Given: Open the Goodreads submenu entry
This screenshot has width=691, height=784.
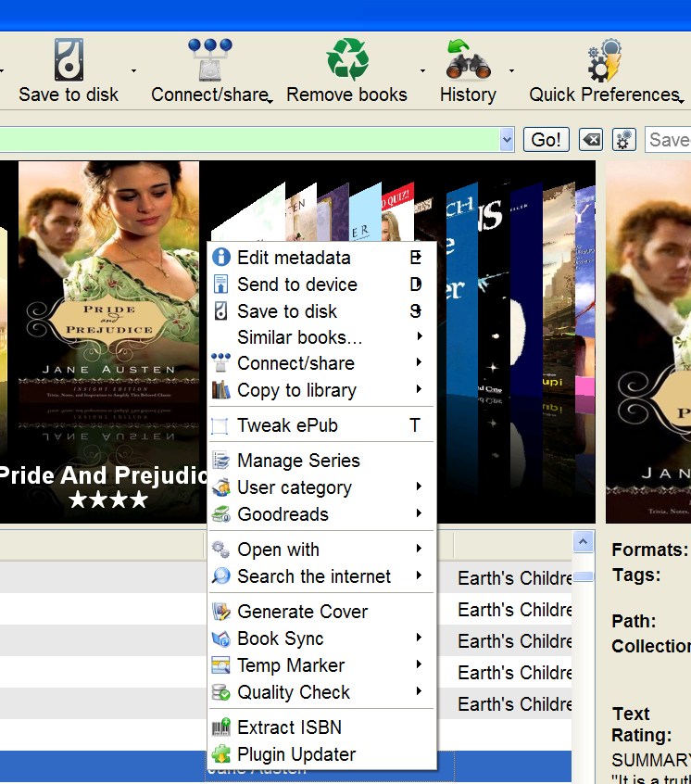Looking at the screenshot, I should point(321,514).
